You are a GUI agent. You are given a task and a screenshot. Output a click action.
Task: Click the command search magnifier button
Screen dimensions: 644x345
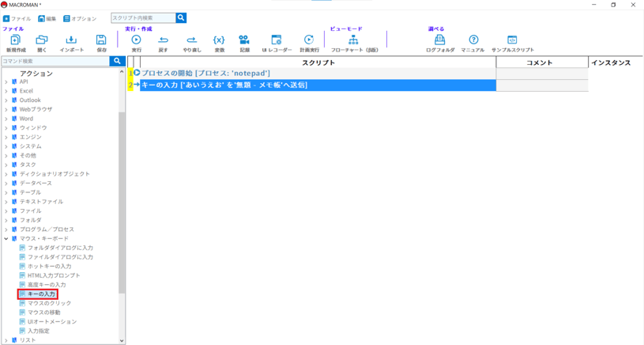117,61
